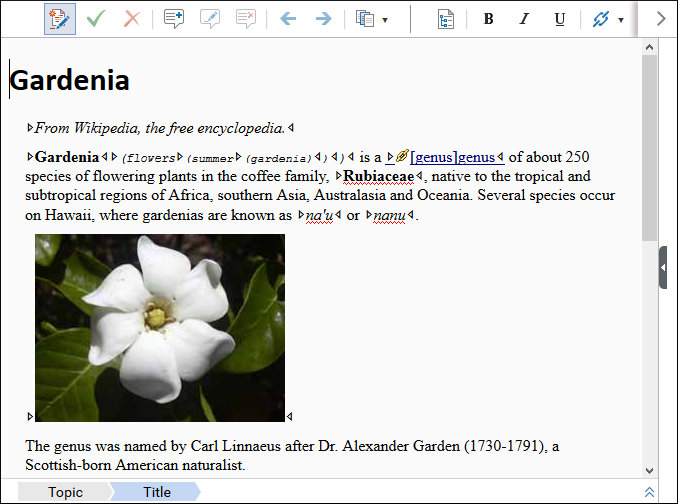Open the paste options dropdown
Viewport: 678px width, 504px height.
click(385, 20)
